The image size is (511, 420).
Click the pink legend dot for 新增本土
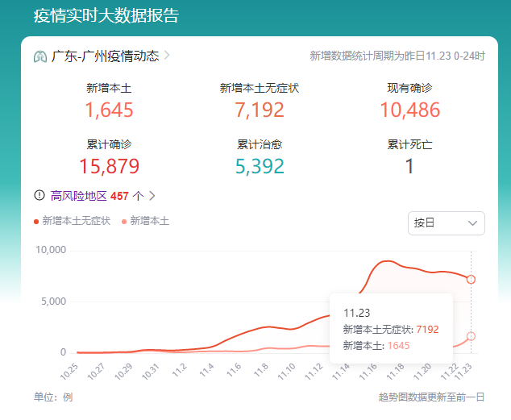pos(124,221)
